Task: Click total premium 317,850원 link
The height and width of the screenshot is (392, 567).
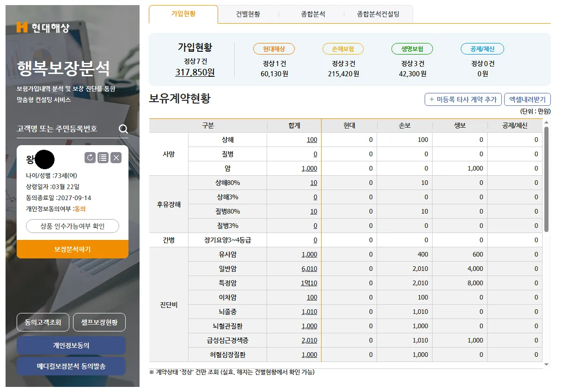Action: (195, 73)
